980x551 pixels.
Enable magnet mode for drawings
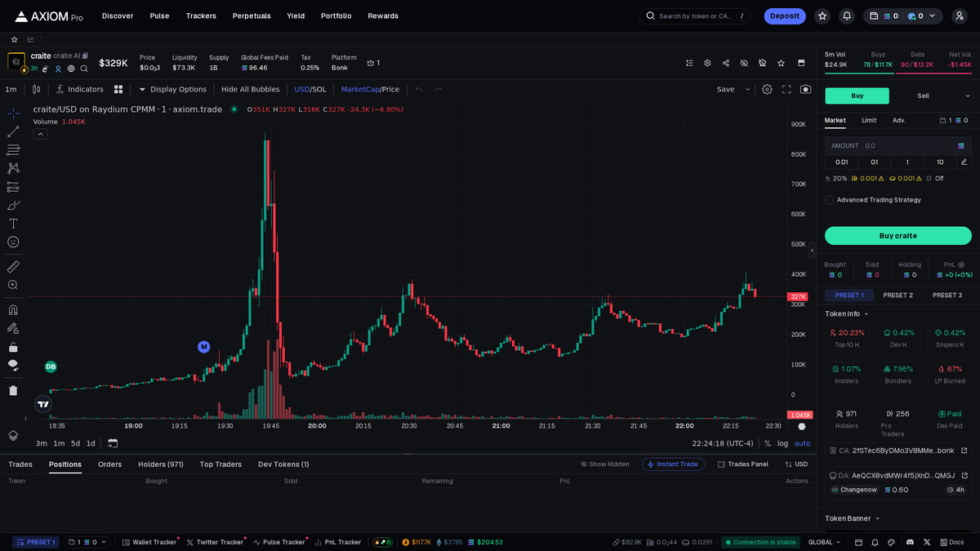pyautogui.click(x=13, y=310)
